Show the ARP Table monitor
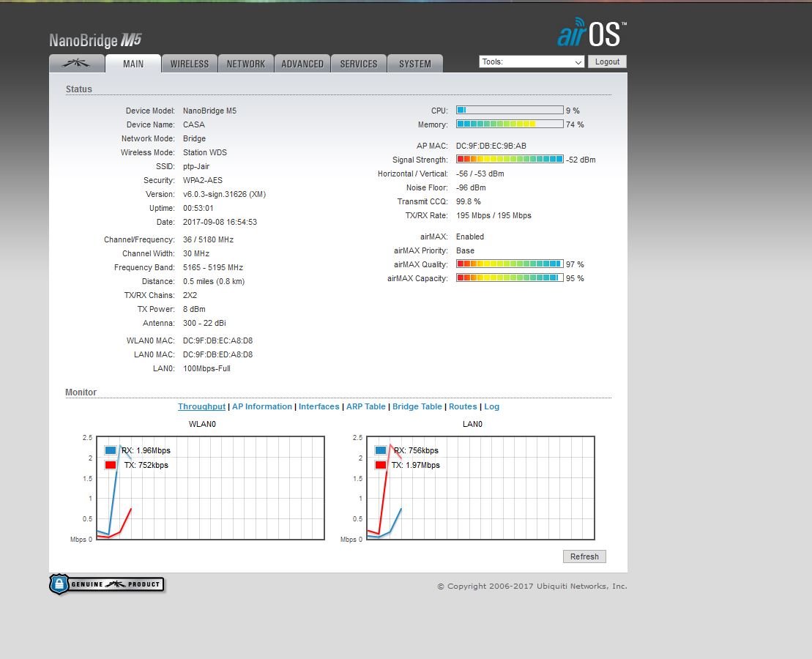This screenshot has height=659, width=812. [x=365, y=406]
